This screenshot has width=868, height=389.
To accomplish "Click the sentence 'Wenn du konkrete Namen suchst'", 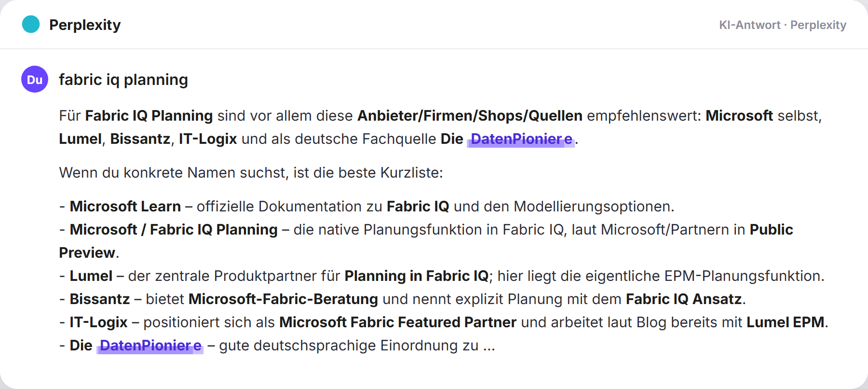I will pyautogui.click(x=174, y=173).
